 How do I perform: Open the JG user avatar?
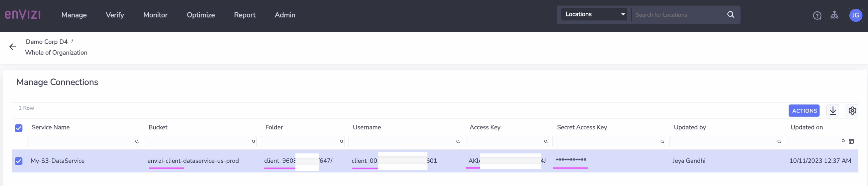[x=855, y=15]
